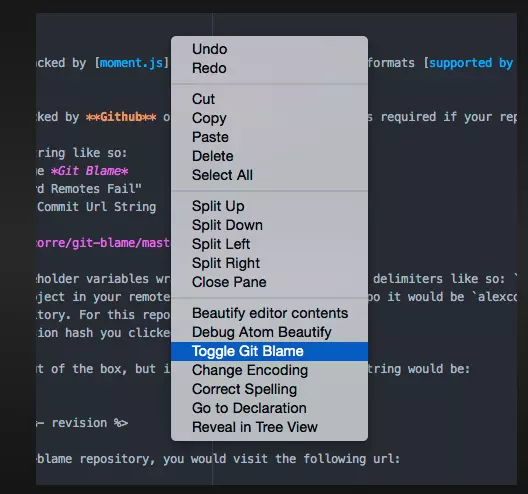Click 'ion hash you clicke' text line
The height and width of the screenshot is (494, 528).
click(103, 333)
